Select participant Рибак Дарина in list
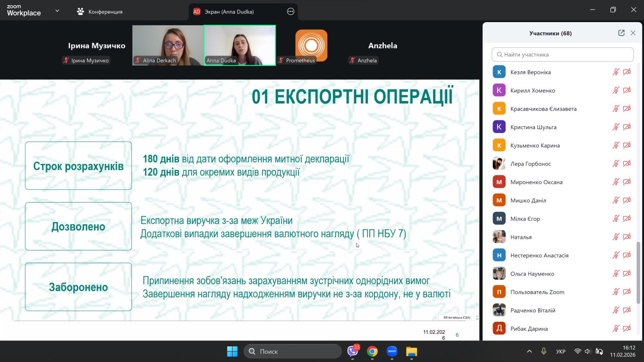The image size is (644, 362). (x=529, y=329)
